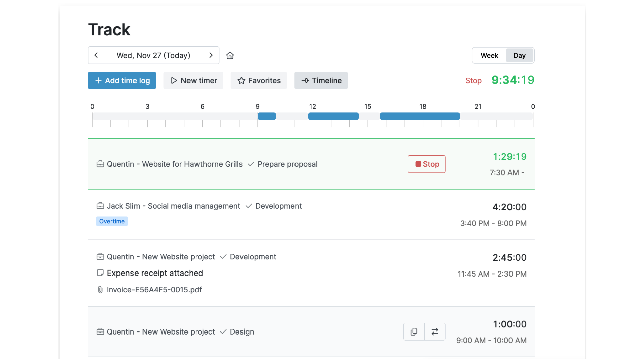
Task: Click the note icon beside Expense receipt attached
Action: pyautogui.click(x=100, y=273)
